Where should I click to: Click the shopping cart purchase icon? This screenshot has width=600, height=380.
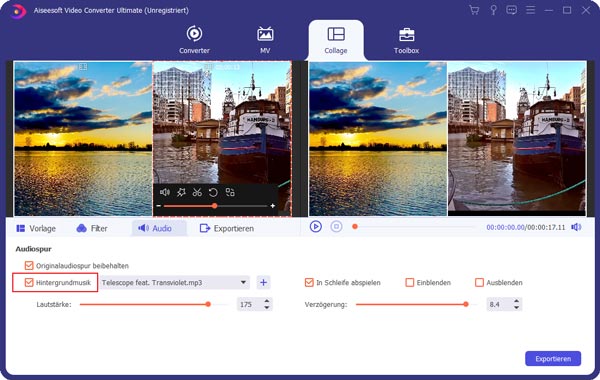(474, 10)
